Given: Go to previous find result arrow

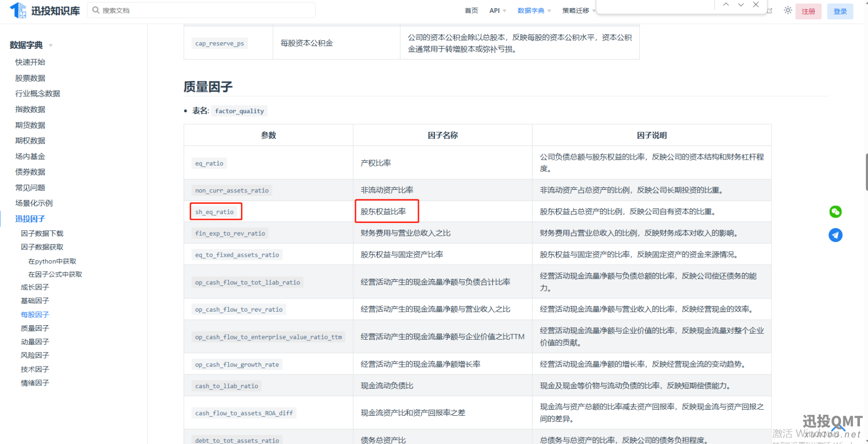Looking at the screenshot, I should pos(726,5).
